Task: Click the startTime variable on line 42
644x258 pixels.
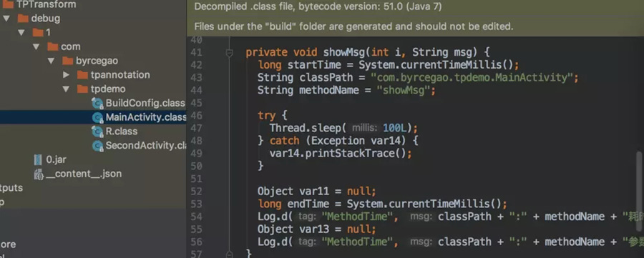Action: click(314, 65)
